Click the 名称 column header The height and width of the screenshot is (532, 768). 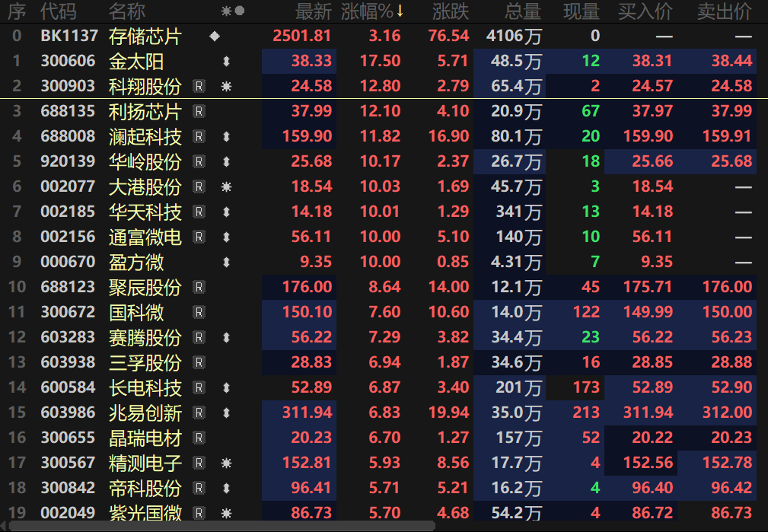click(x=126, y=11)
